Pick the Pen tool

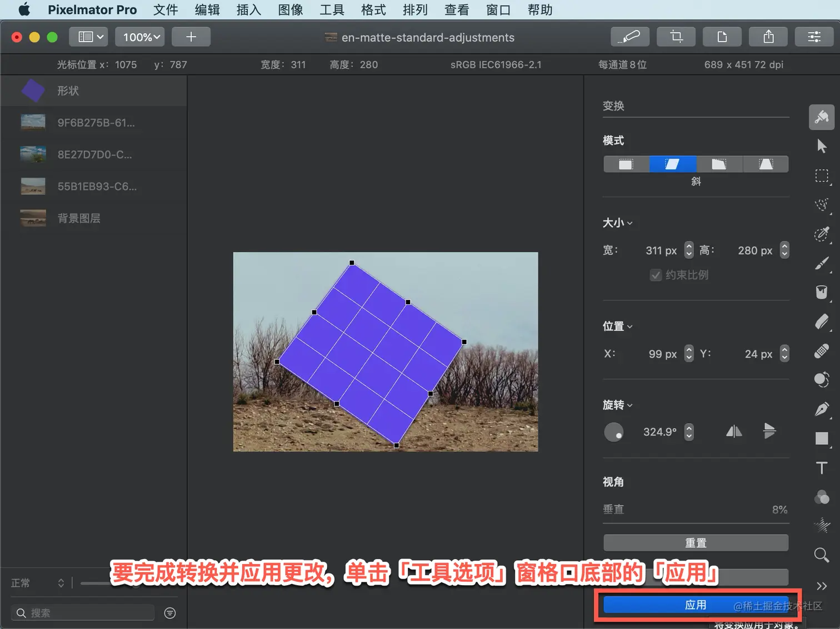822,409
